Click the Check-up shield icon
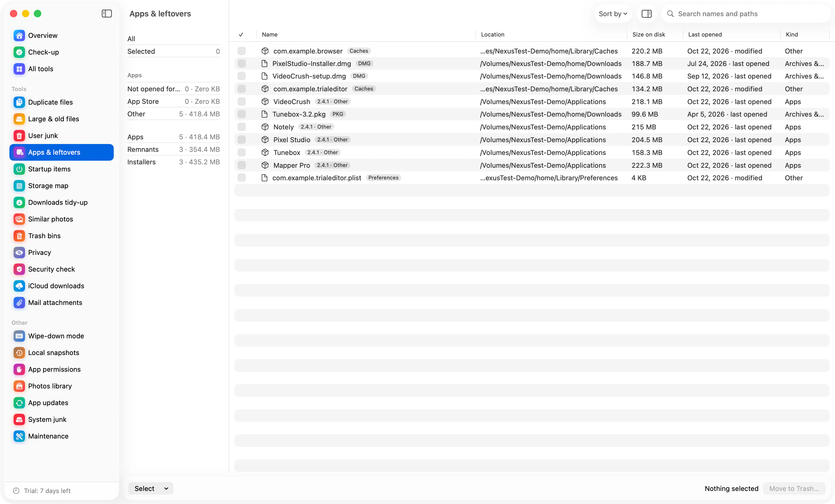 tap(19, 52)
